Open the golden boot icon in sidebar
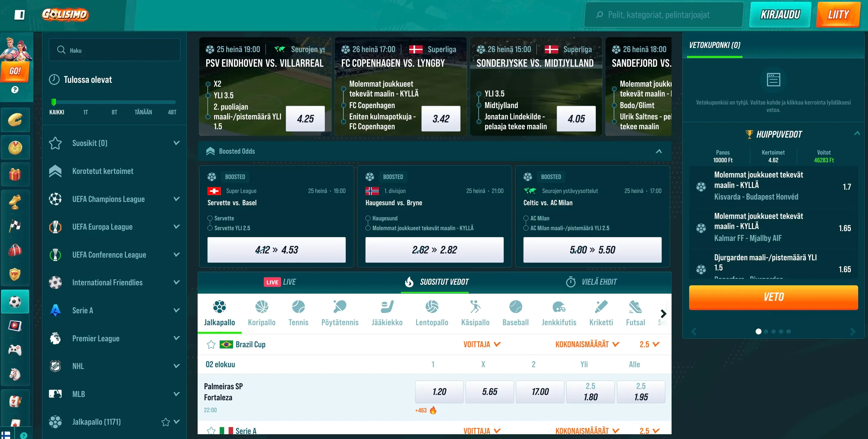Viewport: 868px width, 439px height. point(15,202)
